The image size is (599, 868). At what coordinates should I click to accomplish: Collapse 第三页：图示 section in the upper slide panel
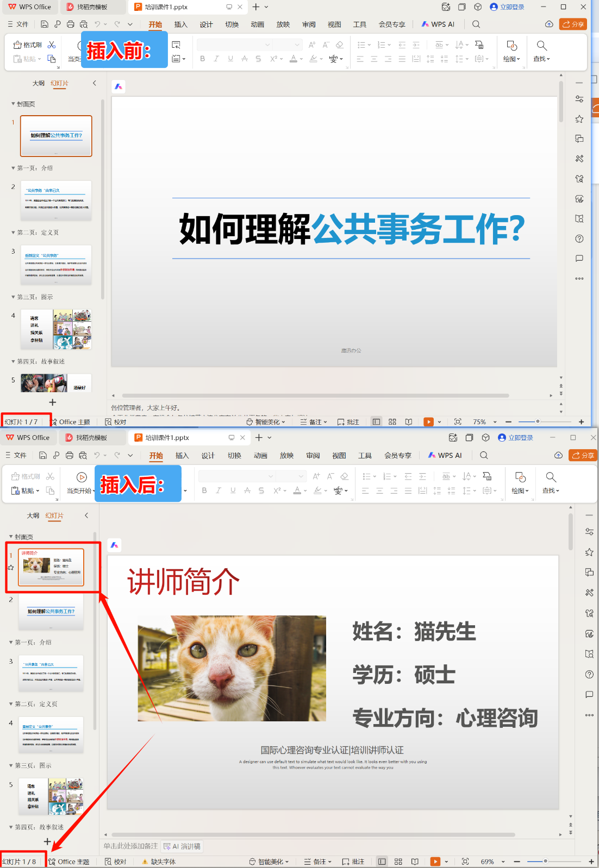coord(13,297)
